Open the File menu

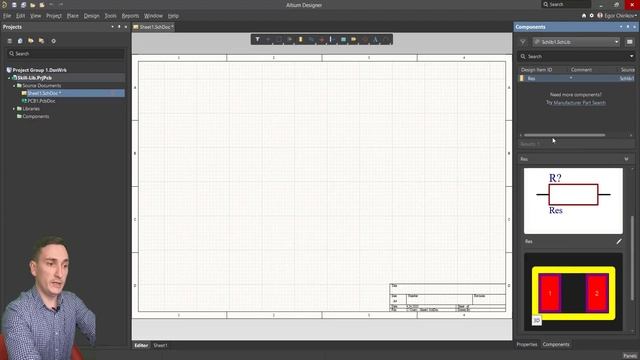[x=7, y=16]
